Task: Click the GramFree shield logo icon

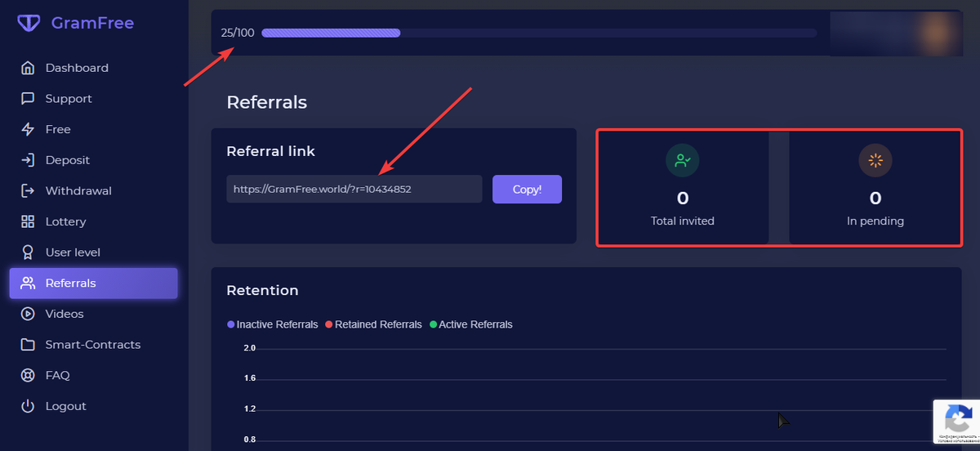Action: click(29, 24)
